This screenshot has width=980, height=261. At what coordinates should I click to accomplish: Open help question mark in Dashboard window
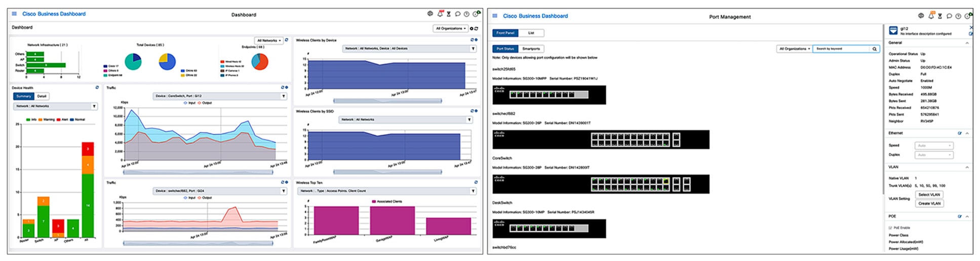point(466,14)
